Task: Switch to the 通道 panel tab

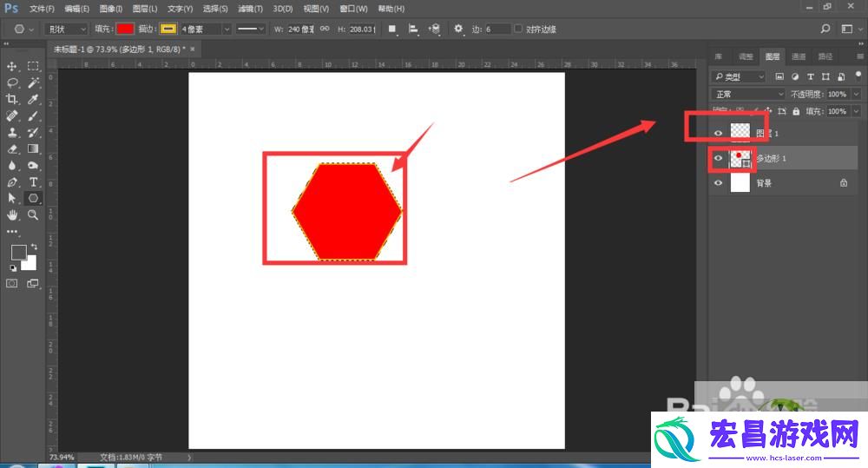Action: pos(799,56)
